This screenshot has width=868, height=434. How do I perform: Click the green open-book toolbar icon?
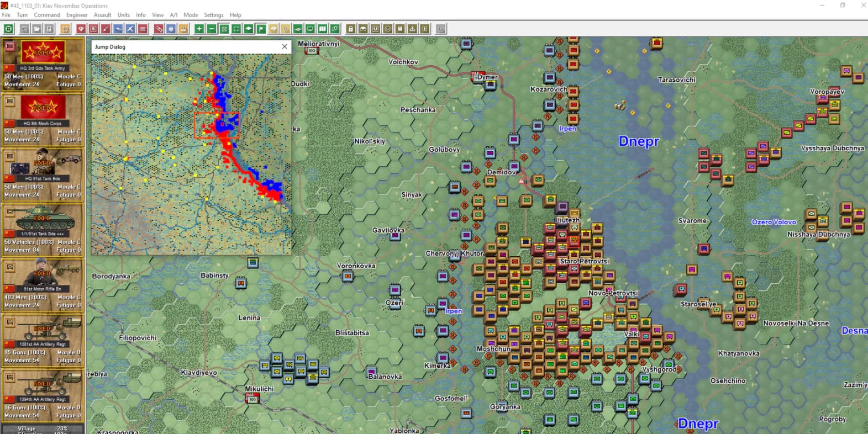click(322, 29)
